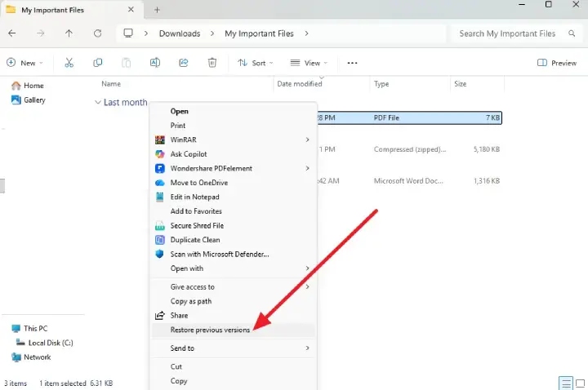Viewport: 588px width, 390px height.
Task: Open Local Disk (C:)
Action: (45, 343)
